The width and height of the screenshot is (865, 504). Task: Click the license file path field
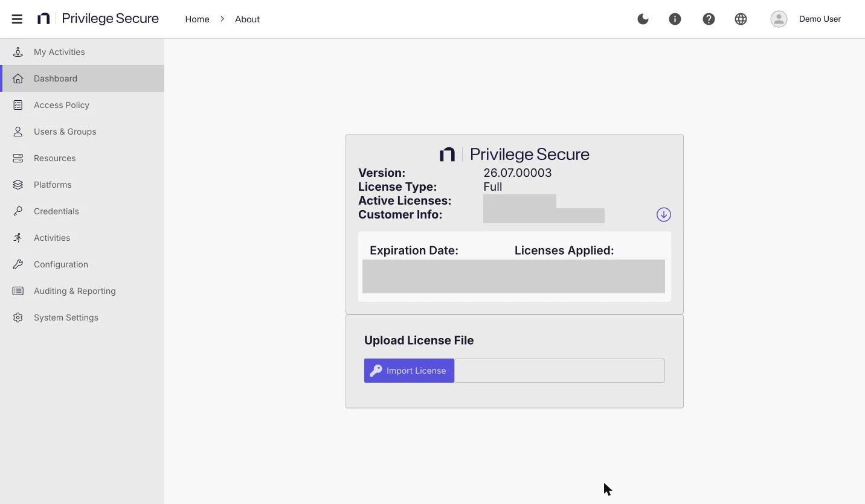pyautogui.click(x=559, y=371)
